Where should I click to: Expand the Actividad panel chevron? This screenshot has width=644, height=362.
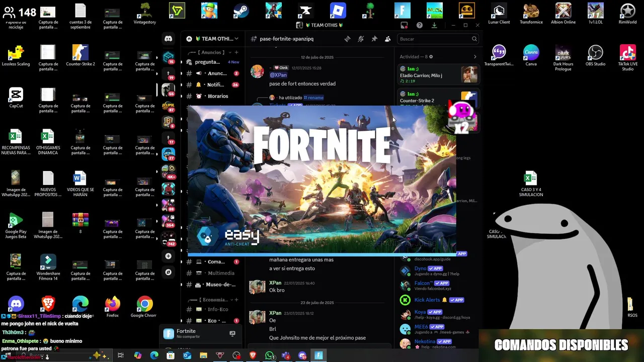(474, 57)
